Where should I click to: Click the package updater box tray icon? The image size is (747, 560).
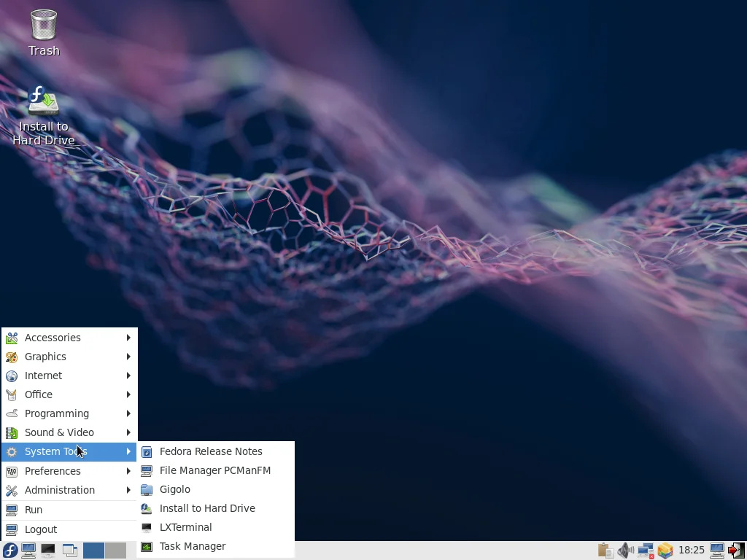pos(665,551)
